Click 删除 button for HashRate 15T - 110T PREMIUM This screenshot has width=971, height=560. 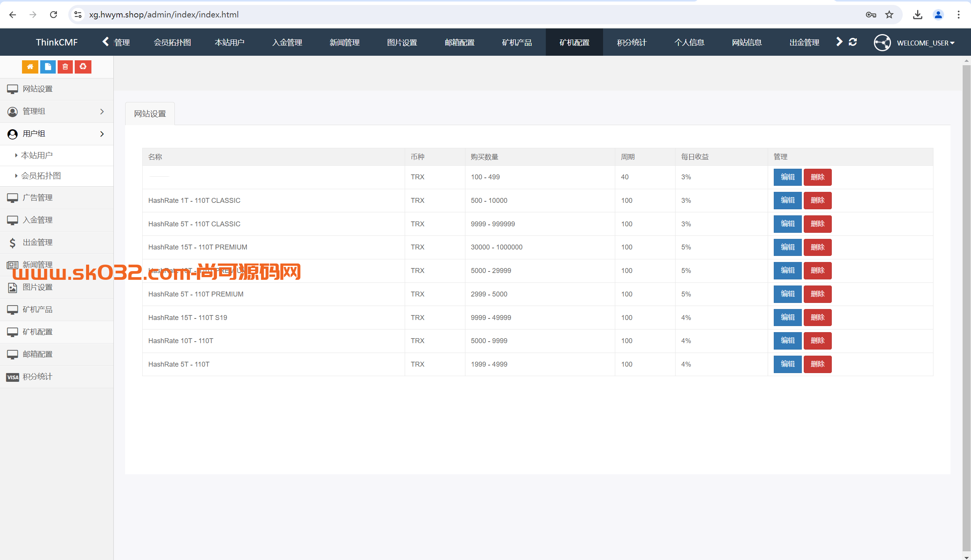pyautogui.click(x=817, y=247)
